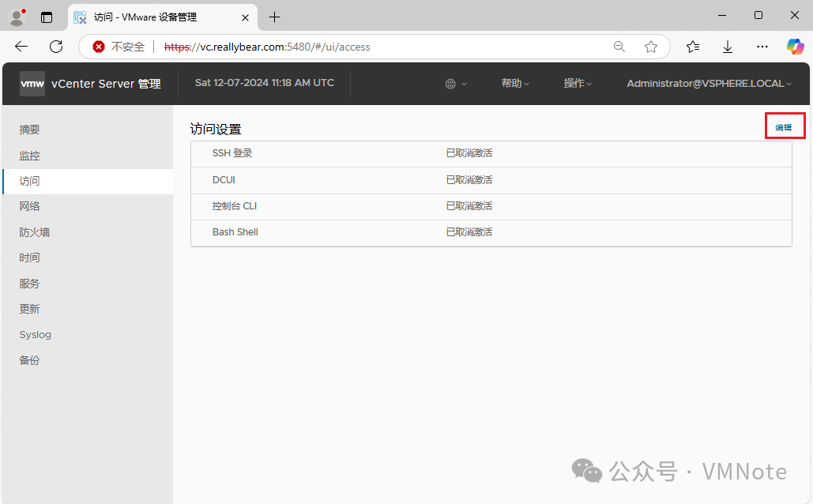Open the globe language selector
The height and width of the screenshot is (504, 813).
tap(456, 84)
